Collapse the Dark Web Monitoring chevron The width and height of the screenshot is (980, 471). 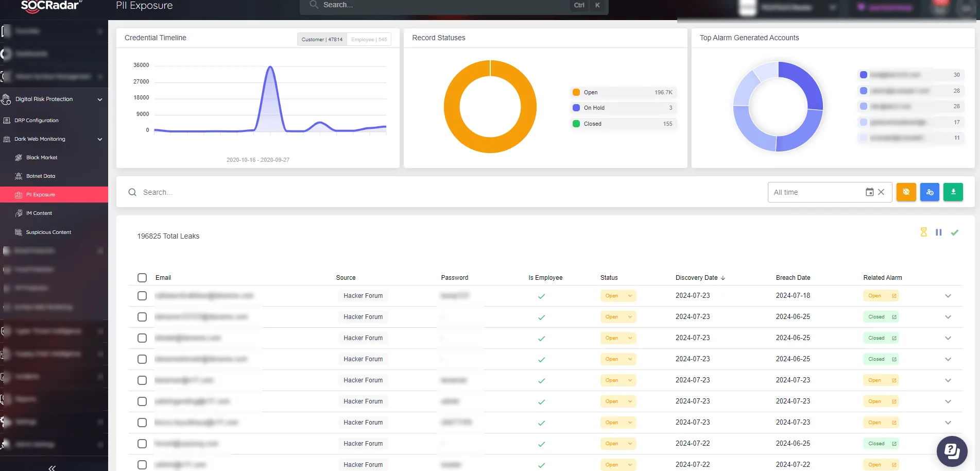coord(100,139)
